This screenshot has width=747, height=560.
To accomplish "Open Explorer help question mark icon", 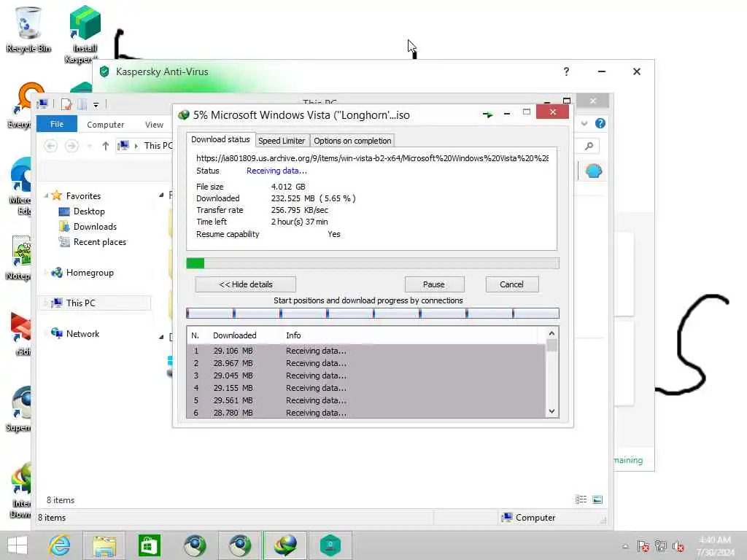I will coord(600,123).
